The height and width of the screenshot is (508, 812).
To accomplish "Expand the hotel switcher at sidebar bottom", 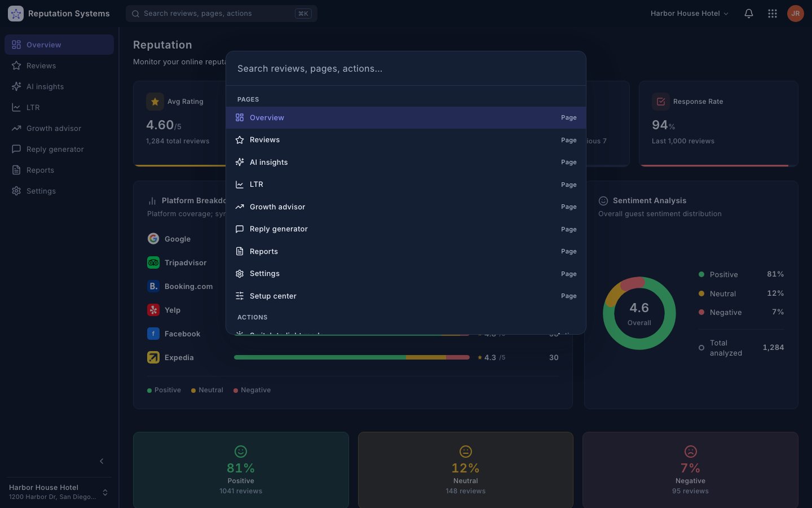I will point(105,492).
